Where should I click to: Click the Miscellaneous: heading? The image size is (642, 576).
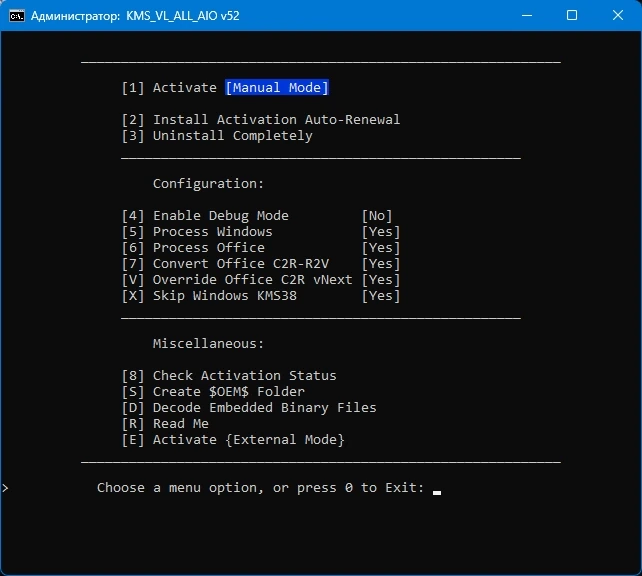coord(208,343)
